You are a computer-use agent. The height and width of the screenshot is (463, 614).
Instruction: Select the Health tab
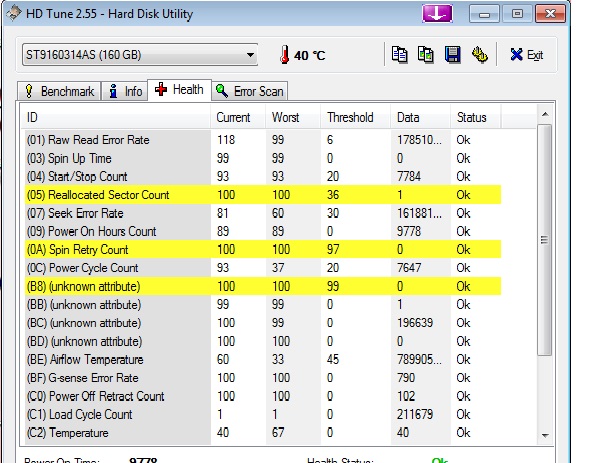coord(179,90)
